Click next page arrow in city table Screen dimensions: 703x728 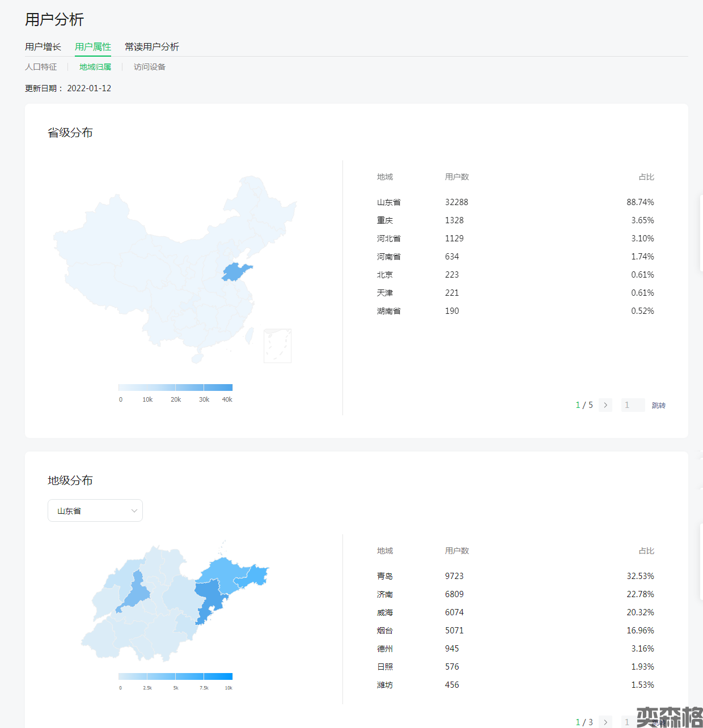[605, 722]
